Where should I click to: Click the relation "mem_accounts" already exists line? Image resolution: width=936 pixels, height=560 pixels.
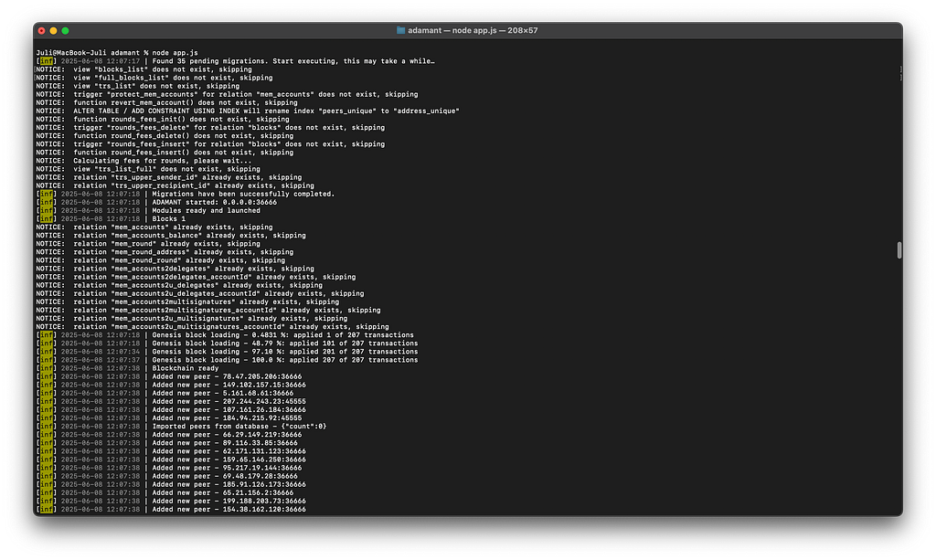pos(154,227)
